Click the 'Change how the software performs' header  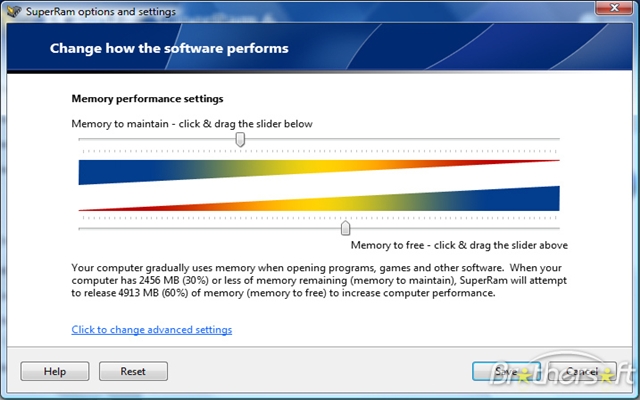(169, 48)
